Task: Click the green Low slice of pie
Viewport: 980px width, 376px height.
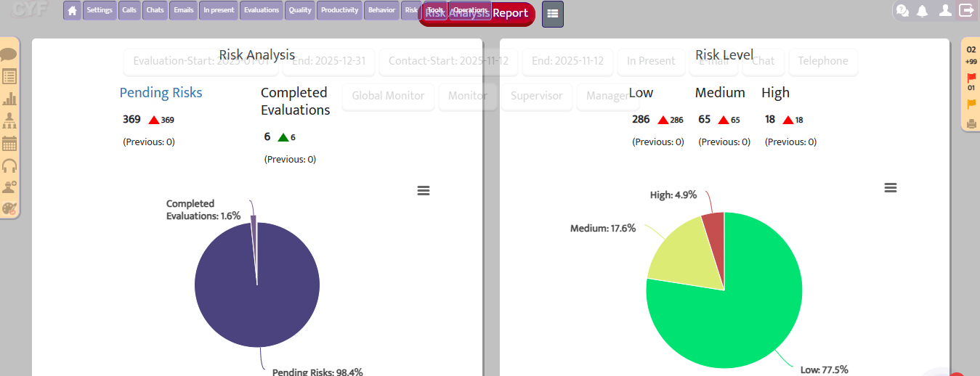Action: tap(734, 319)
